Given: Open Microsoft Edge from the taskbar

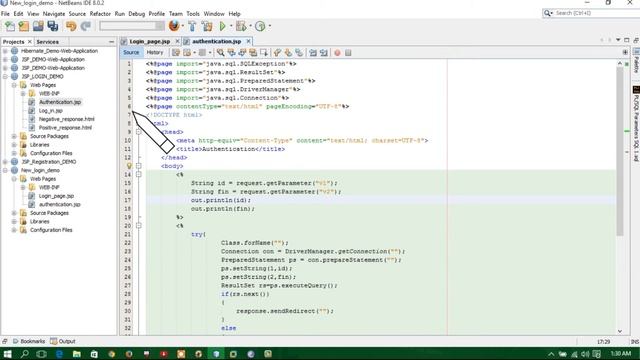Looking at the screenshot, I should pyautogui.click(x=59, y=354).
